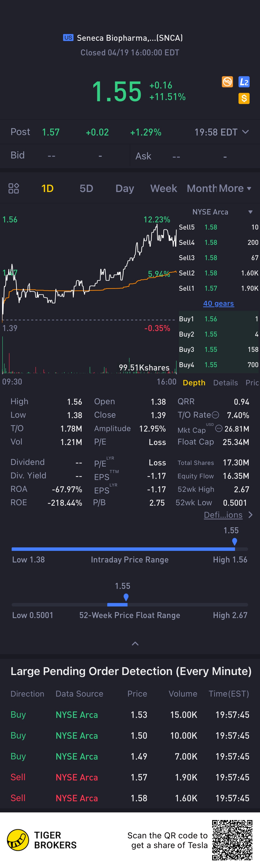Expand the post-market time dropdown
The width and height of the screenshot is (260, 868).
point(245,132)
